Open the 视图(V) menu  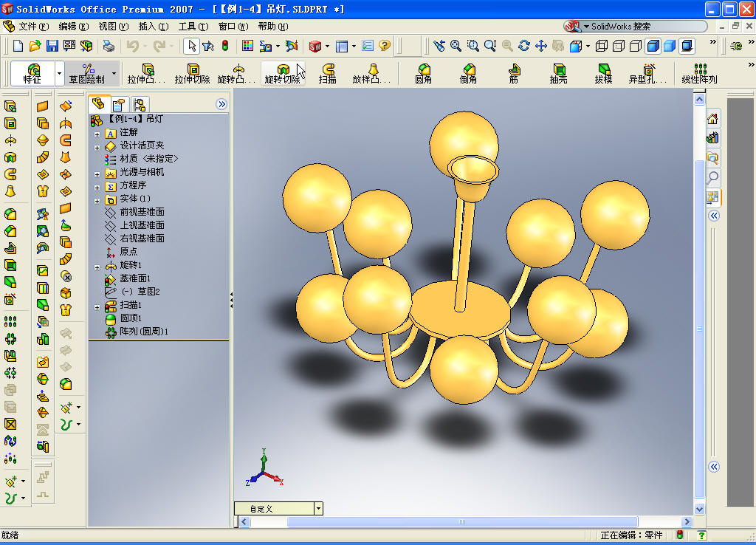click(x=113, y=27)
